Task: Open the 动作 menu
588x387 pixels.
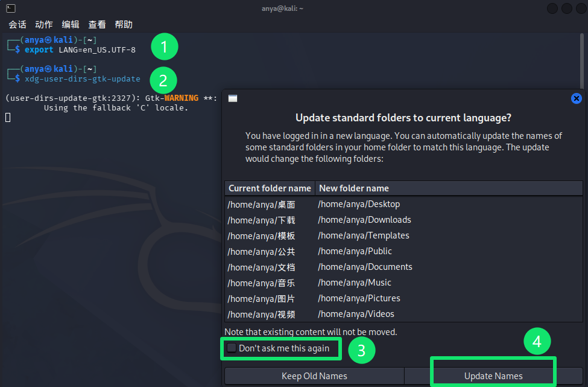Action: (44, 25)
